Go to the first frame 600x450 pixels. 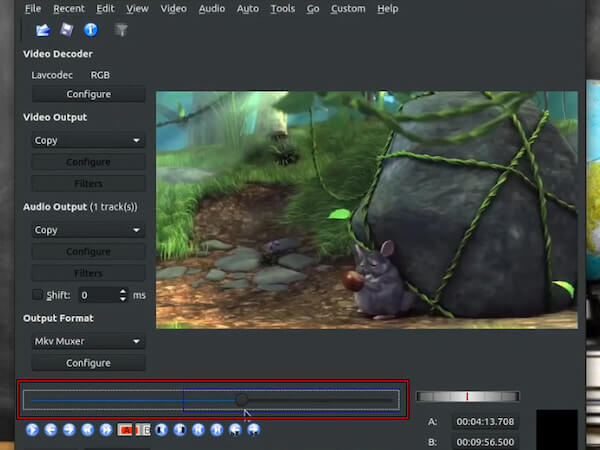[198, 430]
